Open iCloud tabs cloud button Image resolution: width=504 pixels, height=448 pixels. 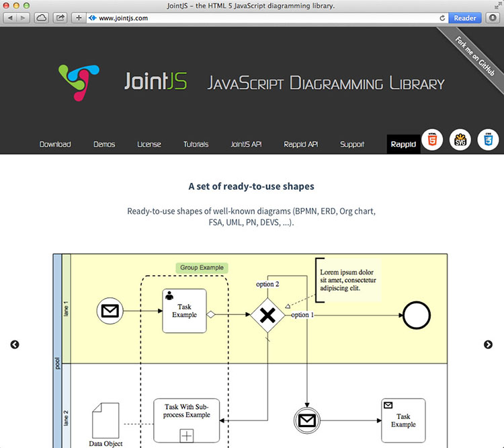point(41,18)
